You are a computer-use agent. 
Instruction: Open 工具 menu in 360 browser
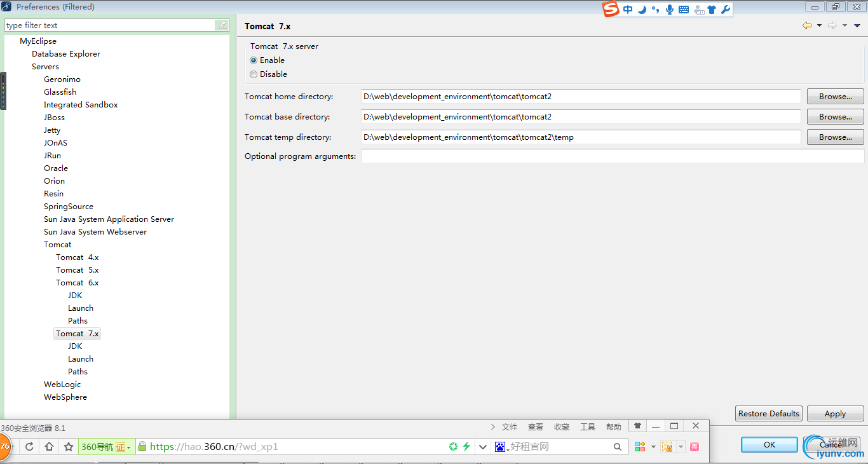pyautogui.click(x=588, y=427)
